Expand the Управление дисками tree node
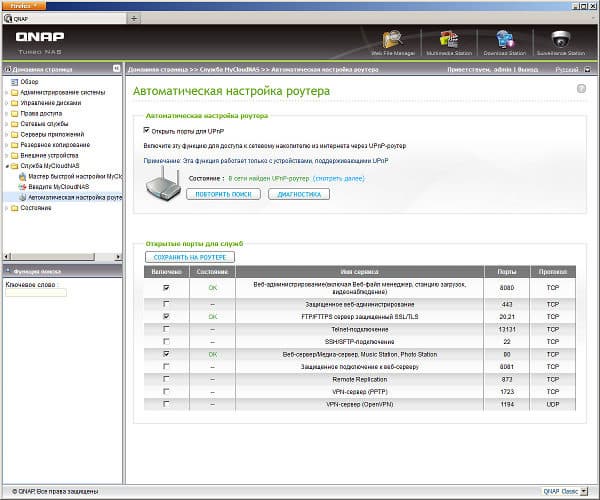600x500 pixels. pos(7,103)
